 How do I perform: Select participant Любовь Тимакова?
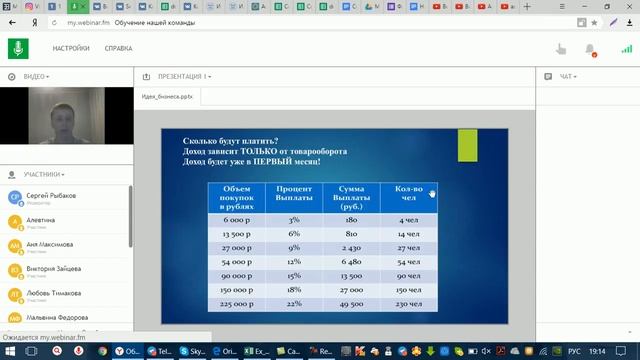[64, 295]
